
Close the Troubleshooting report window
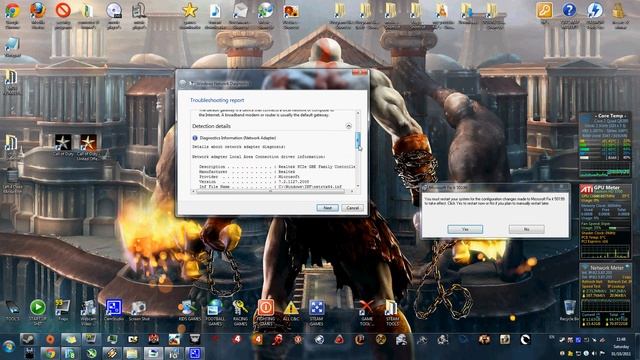(360, 72)
